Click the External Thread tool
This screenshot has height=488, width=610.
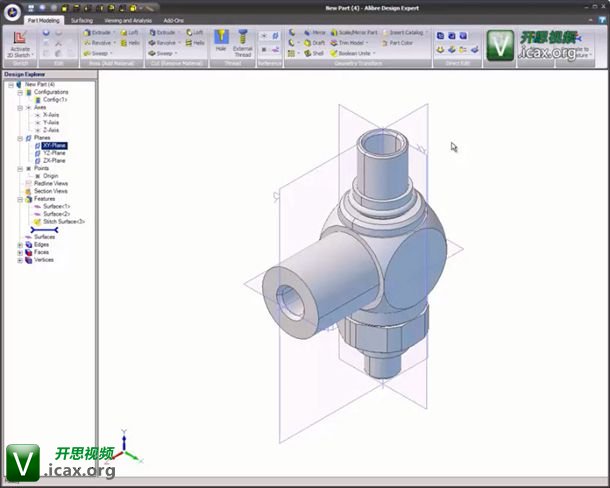[242, 42]
